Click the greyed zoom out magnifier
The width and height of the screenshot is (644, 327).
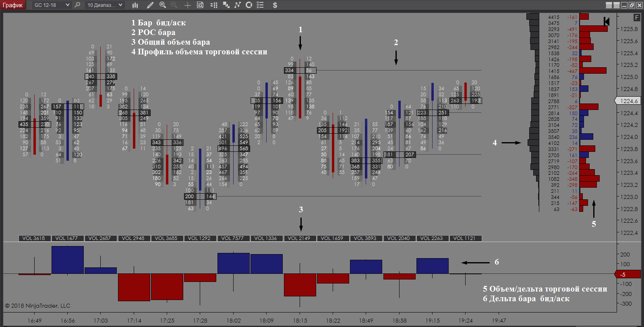pyautogui.click(x=174, y=5)
